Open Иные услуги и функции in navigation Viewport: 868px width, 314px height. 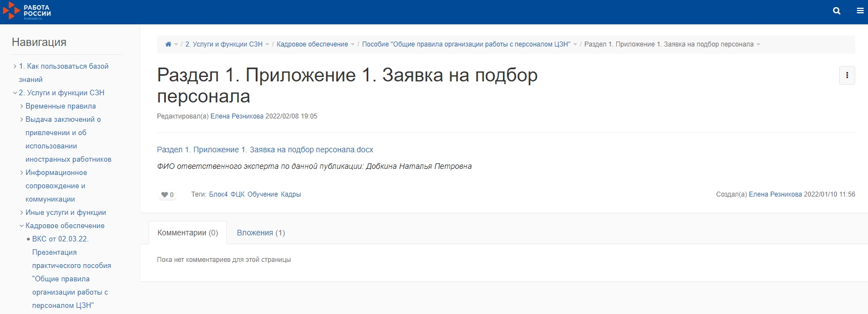pos(65,213)
